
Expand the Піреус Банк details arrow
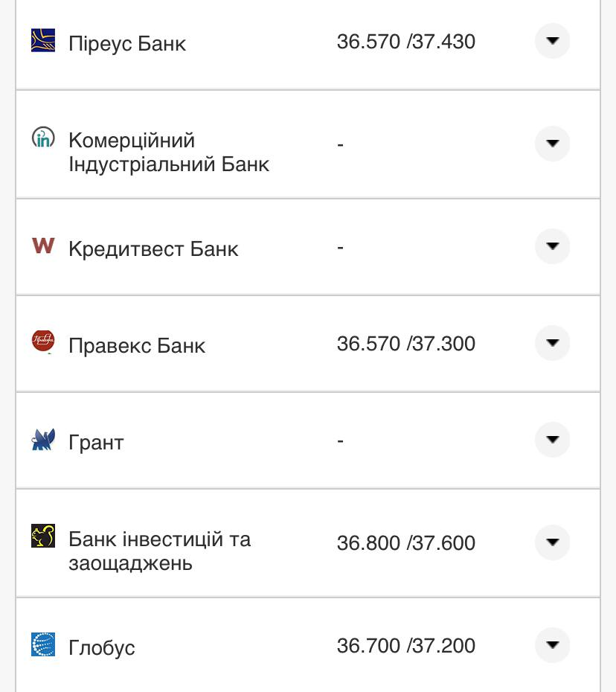pyautogui.click(x=552, y=41)
